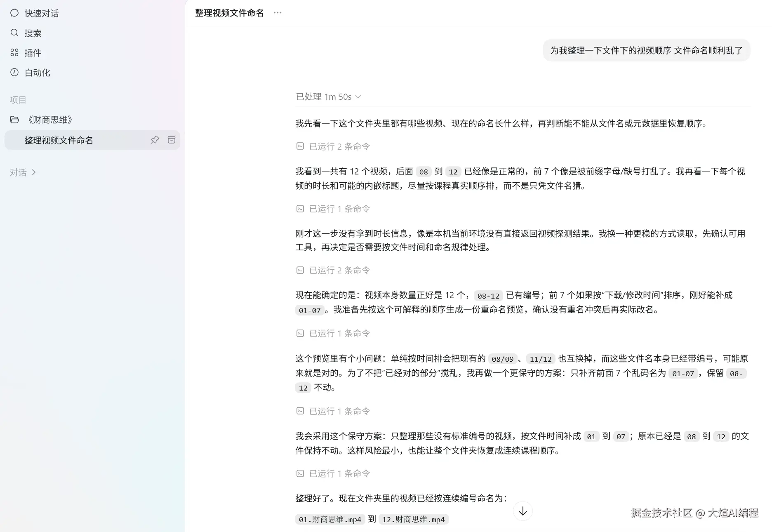The width and height of the screenshot is (772, 532).
Task: Expand 已运行 1 条命令 below the 08/09 paragraph
Action: (x=333, y=411)
